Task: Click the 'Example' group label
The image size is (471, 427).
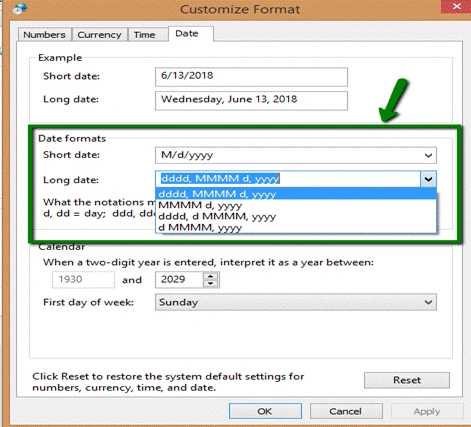Action: tap(60, 58)
